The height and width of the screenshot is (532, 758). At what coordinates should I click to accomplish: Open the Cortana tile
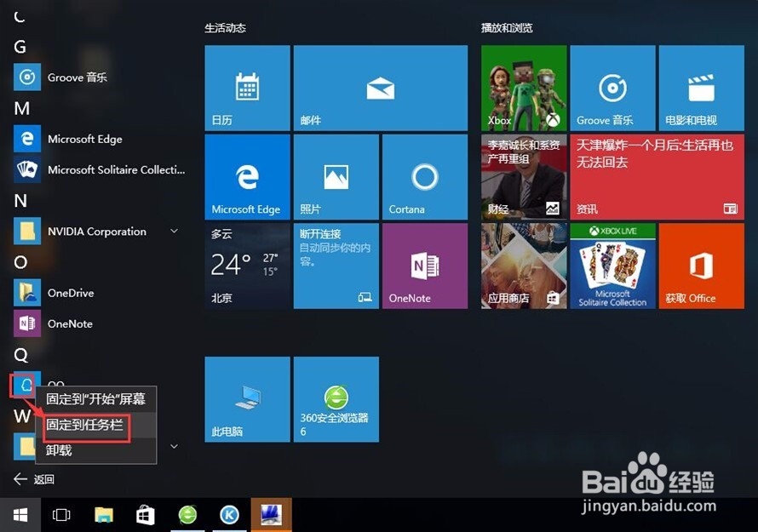click(x=425, y=177)
